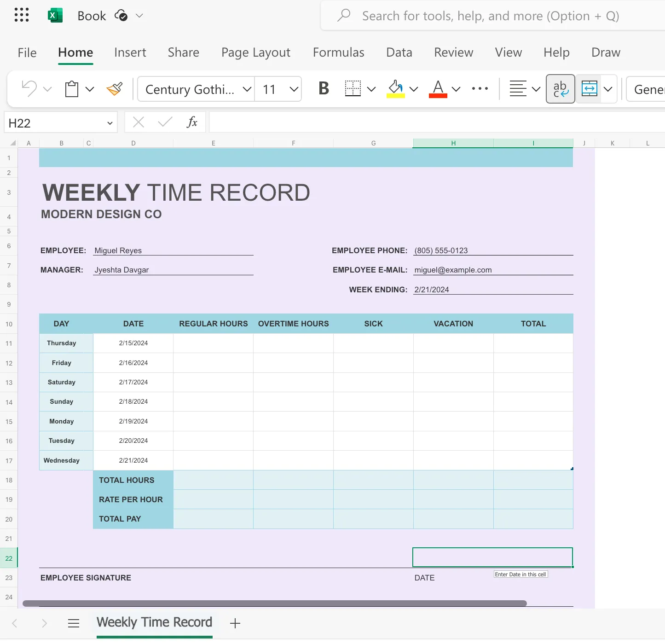Click the cloud saved status icon
The image size is (665, 644).
[x=121, y=15]
